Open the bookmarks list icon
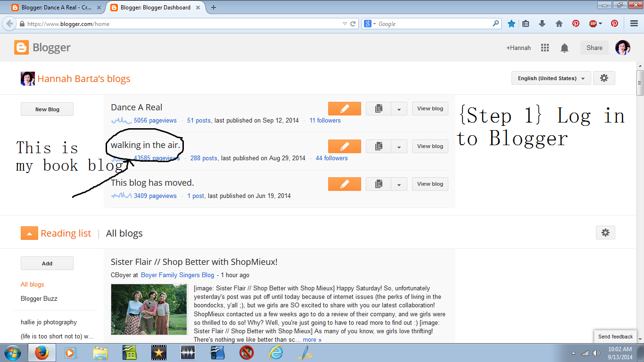 point(526,24)
